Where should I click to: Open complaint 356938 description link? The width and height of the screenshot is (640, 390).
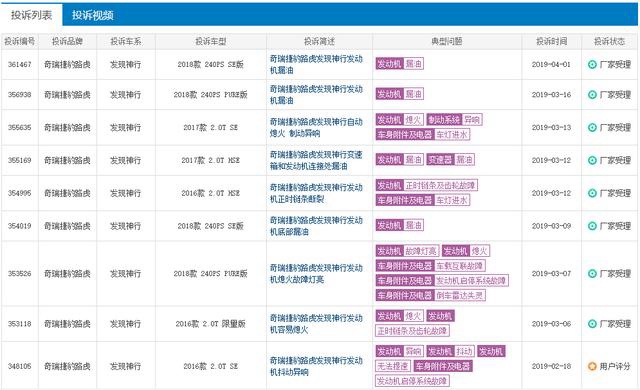coord(316,95)
